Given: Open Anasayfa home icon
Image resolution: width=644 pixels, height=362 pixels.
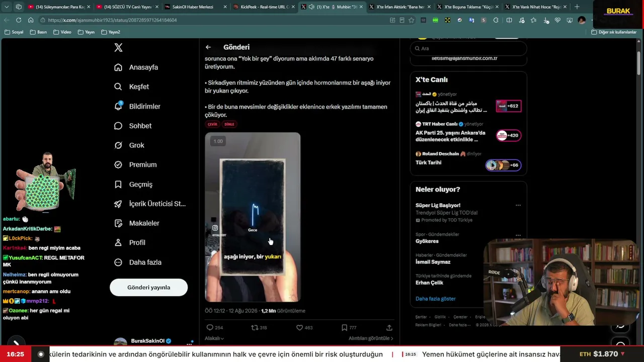Looking at the screenshot, I should pyautogui.click(x=118, y=67).
